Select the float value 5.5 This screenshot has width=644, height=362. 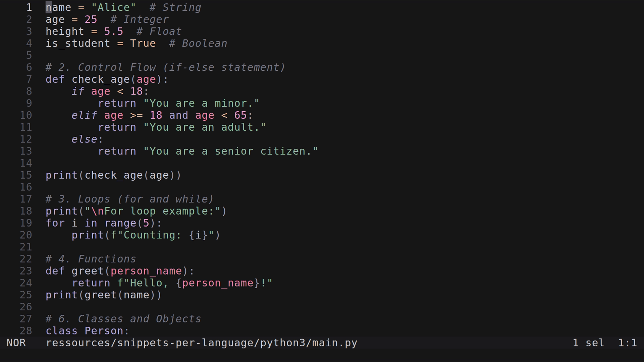tap(113, 31)
